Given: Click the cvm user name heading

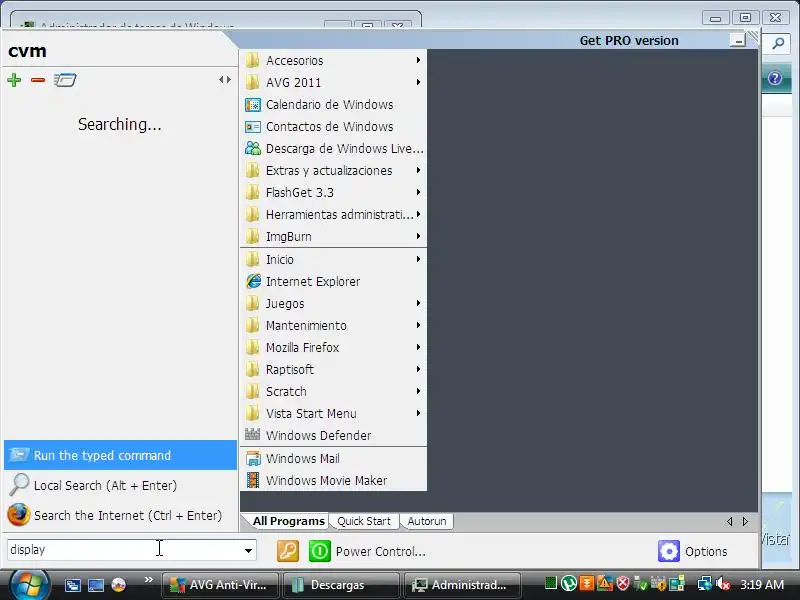Looking at the screenshot, I should pyautogui.click(x=27, y=51).
